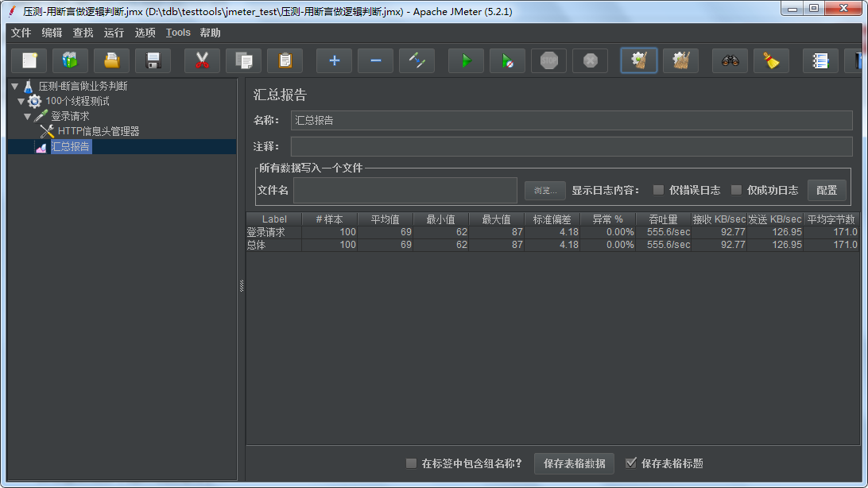The height and width of the screenshot is (488, 868).
Task: Click the 吞吐量 column header
Action: pyautogui.click(x=663, y=219)
